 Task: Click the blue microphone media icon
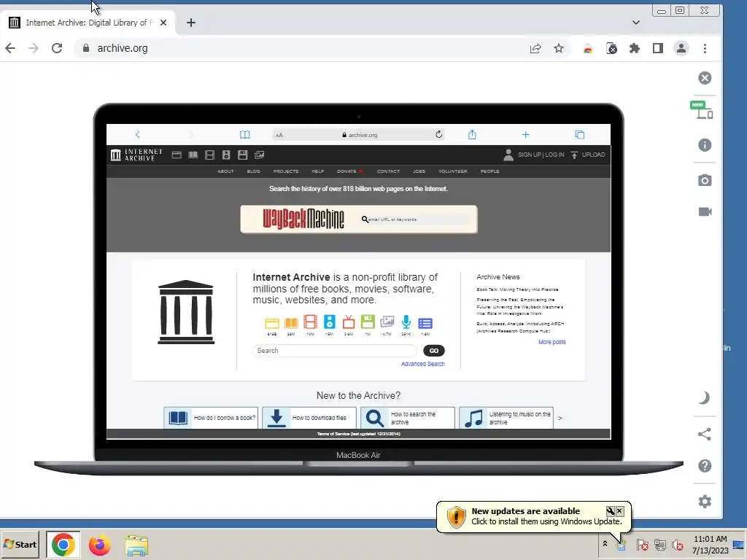pyautogui.click(x=406, y=322)
